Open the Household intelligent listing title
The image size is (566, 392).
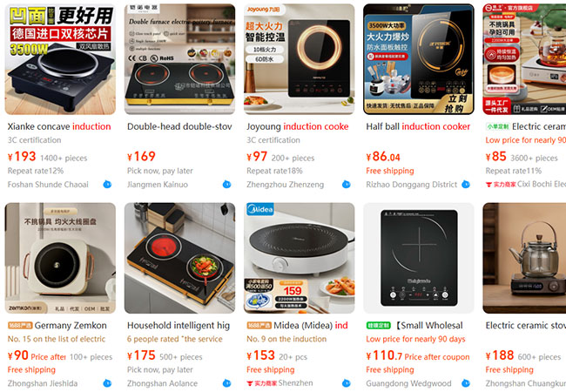[179, 325]
